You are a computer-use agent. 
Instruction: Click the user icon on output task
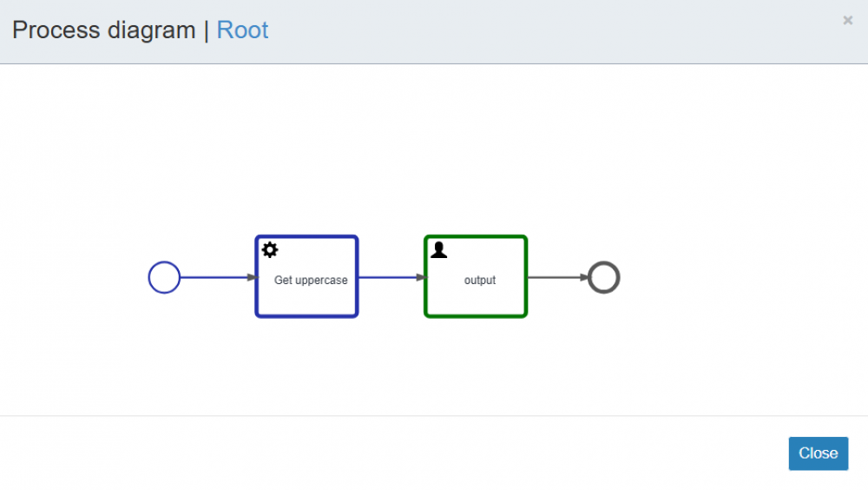pyautogui.click(x=439, y=250)
